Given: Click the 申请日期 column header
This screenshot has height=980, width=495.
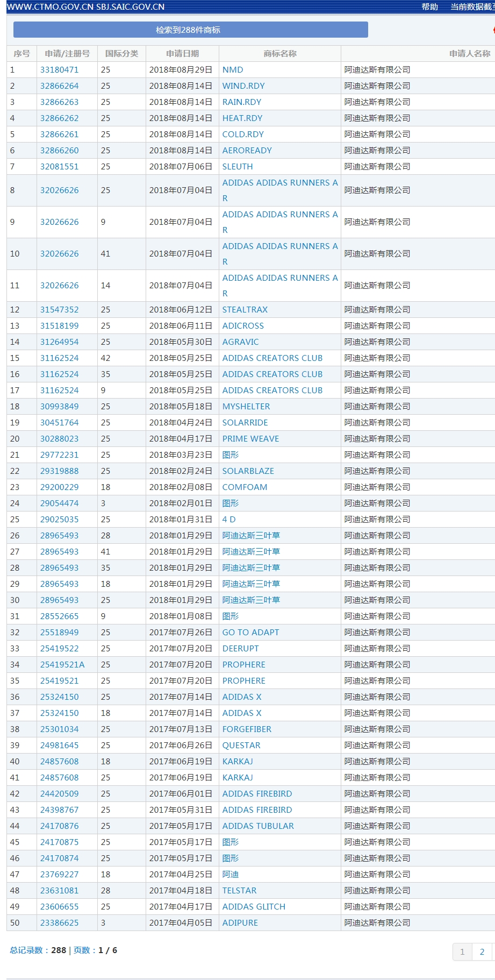Looking at the screenshot, I should pos(182,54).
